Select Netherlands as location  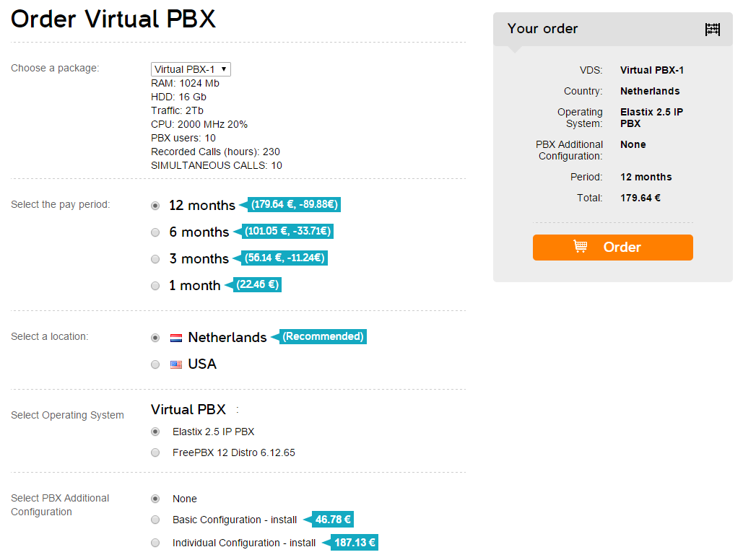click(155, 338)
